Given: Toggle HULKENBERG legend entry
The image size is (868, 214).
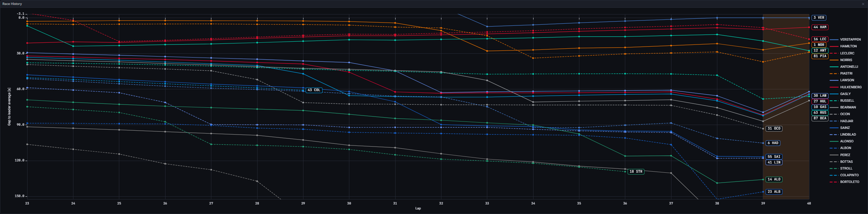Looking at the screenshot, I should pos(846,87).
